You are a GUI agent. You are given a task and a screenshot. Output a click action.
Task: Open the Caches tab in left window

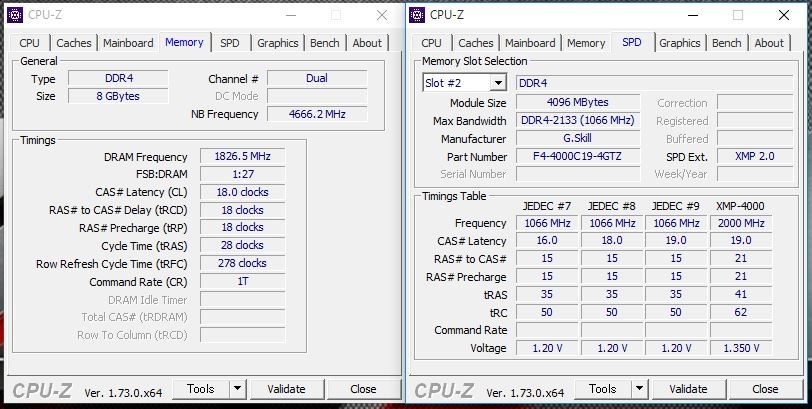pyautogui.click(x=74, y=43)
